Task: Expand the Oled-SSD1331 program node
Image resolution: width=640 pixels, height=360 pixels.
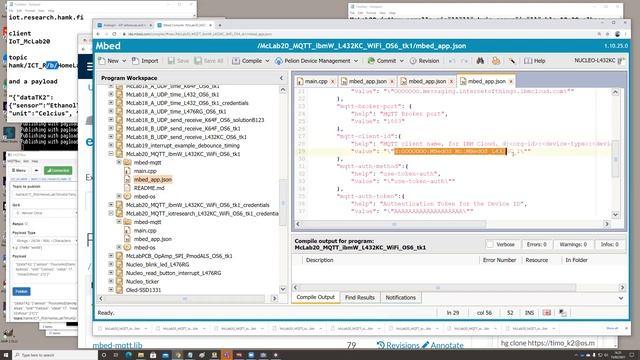Action: [111, 290]
